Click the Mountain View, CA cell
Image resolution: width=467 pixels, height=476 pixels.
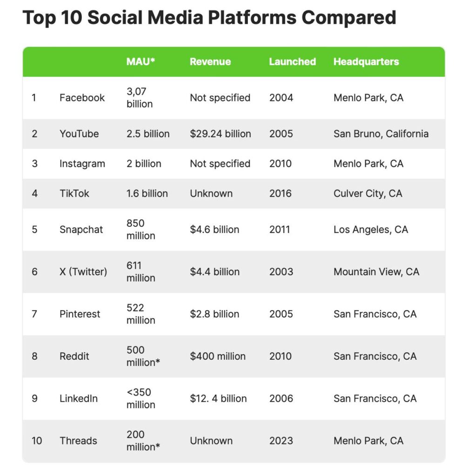(x=376, y=272)
